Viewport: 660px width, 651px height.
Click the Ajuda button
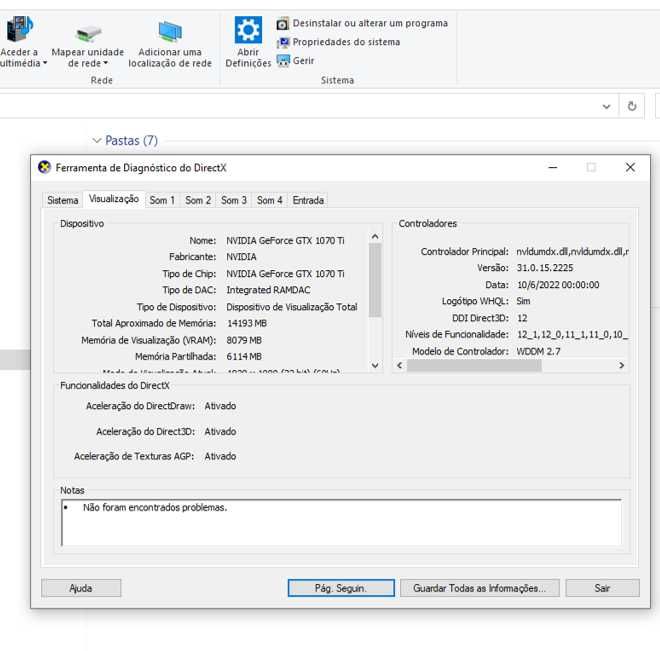(x=81, y=588)
